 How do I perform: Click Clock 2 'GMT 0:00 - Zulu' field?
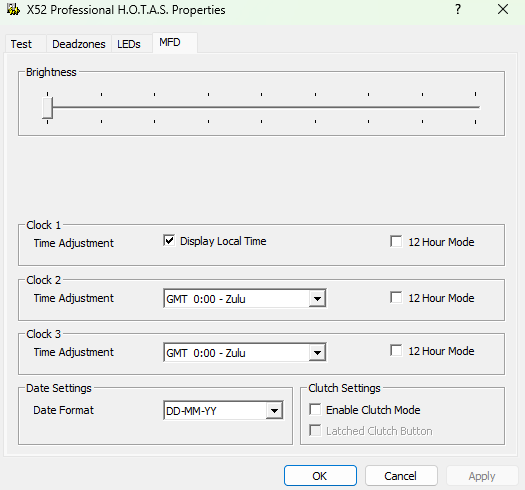tap(245, 298)
